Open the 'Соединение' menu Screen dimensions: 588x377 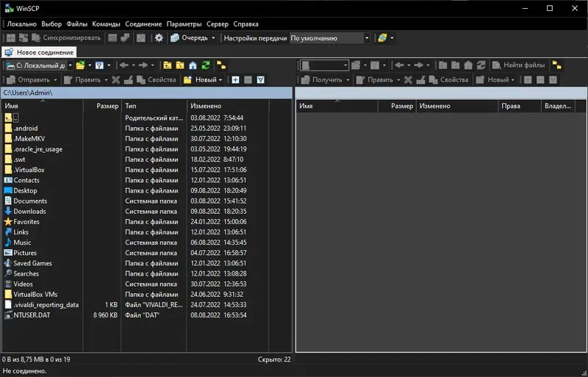pos(143,24)
